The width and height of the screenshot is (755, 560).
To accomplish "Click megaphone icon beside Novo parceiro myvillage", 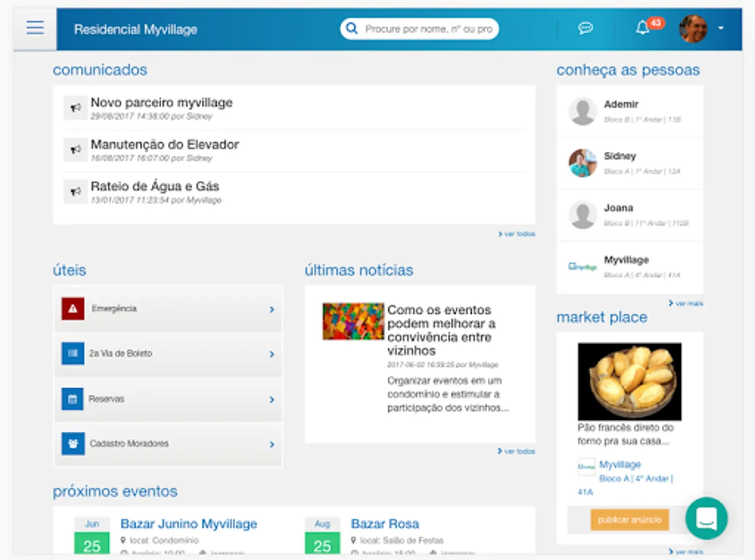I will [76, 108].
